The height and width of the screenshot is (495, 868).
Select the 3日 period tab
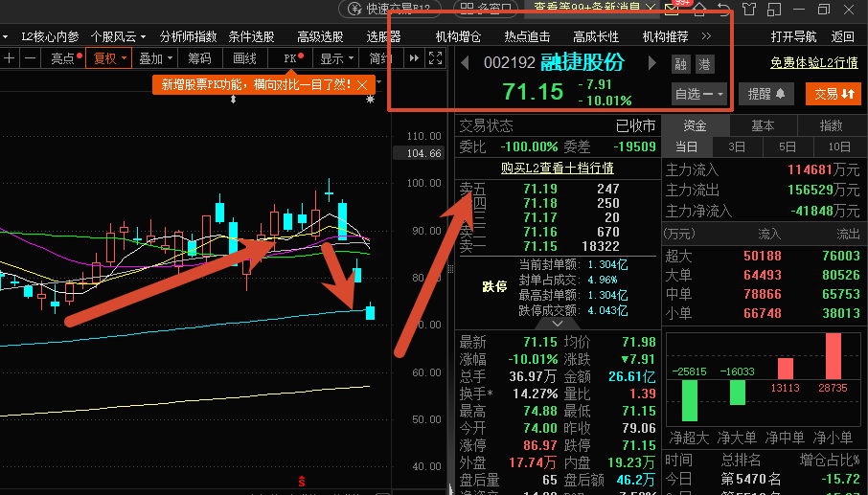click(x=737, y=147)
